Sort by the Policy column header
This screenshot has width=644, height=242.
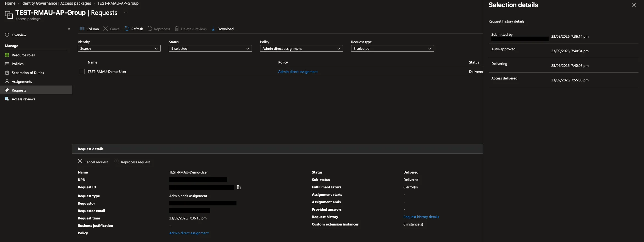click(283, 62)
